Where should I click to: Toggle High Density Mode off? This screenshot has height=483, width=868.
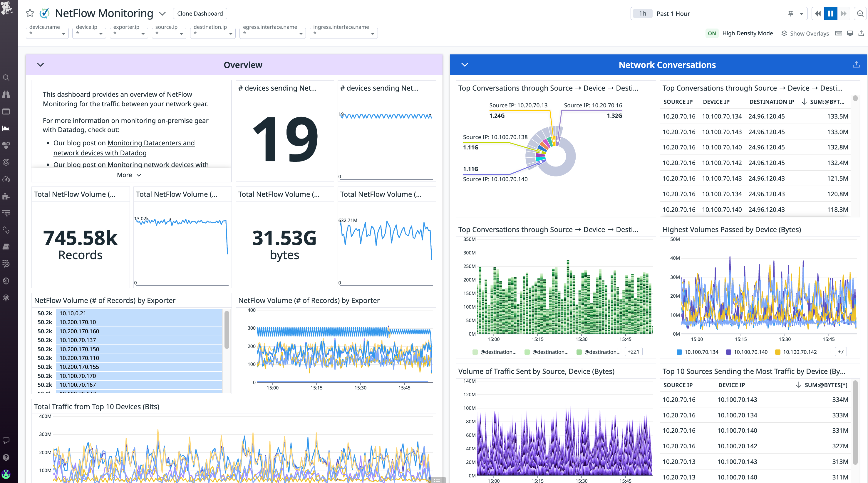pyautogui.click(x=712, y=33)
